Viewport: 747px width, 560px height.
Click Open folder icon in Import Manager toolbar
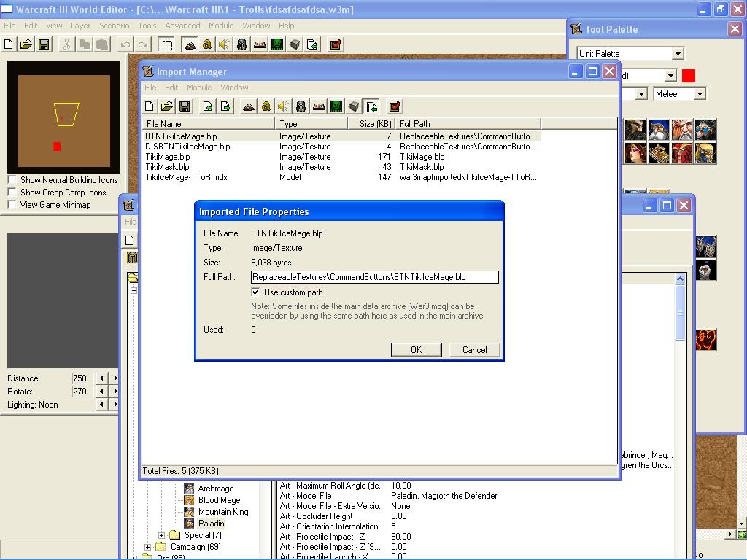[167, 106]
